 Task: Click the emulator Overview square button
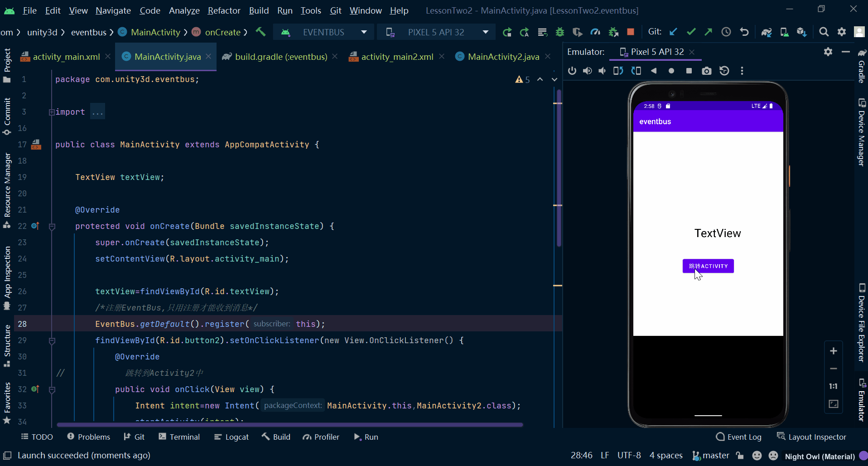coord(689,71)
